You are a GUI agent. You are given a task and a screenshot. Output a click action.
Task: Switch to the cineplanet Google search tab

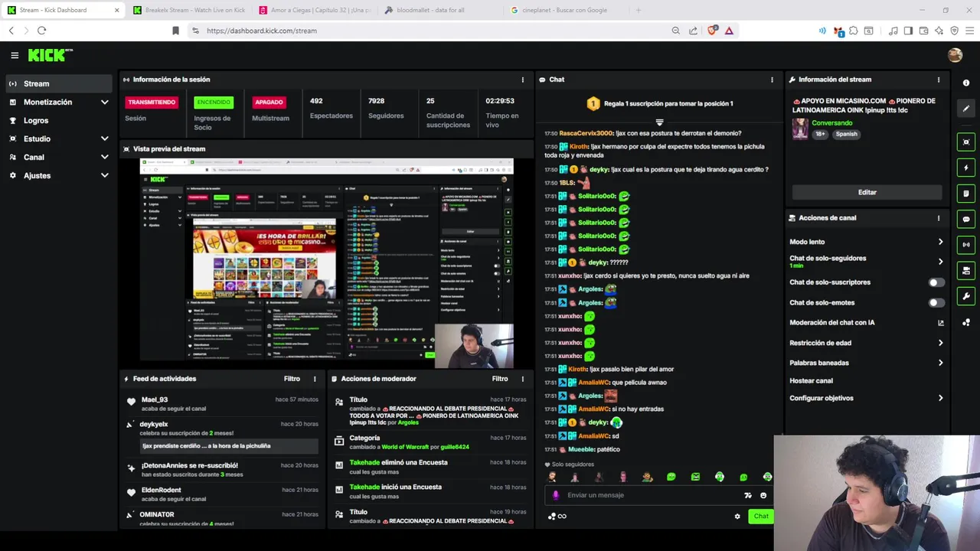click(x=567, y=10)
